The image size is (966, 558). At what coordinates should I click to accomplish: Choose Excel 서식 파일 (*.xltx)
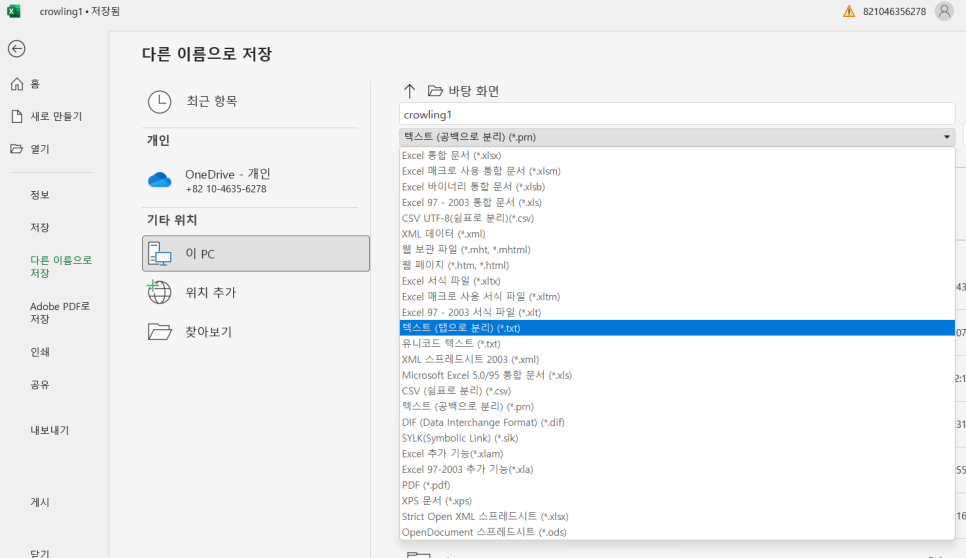[x=677, y=281]
